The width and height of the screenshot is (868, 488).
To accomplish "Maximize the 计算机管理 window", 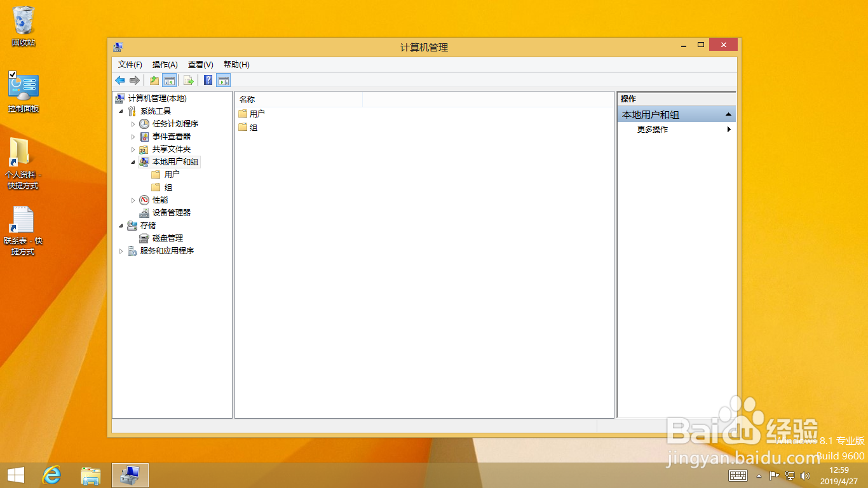I will click(x=701, y=45).
